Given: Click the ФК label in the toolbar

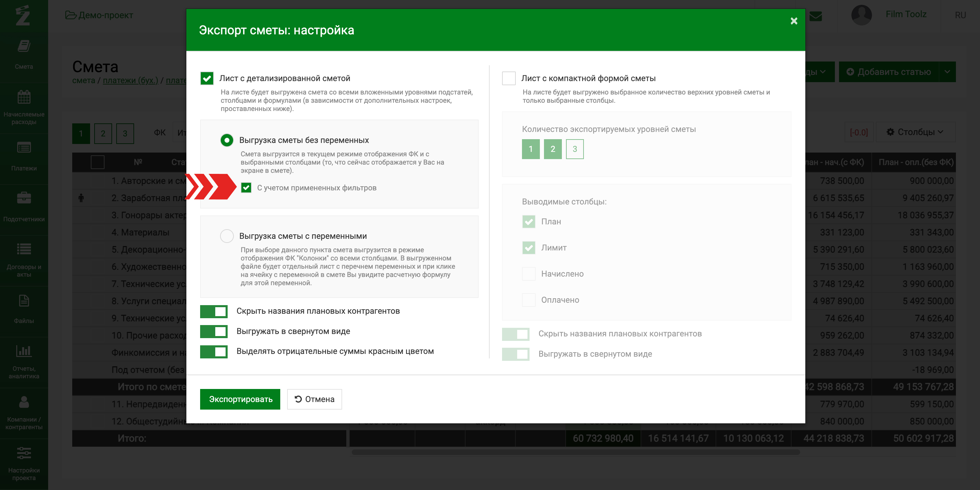Looking at the screenshot, I should [160, 133].
